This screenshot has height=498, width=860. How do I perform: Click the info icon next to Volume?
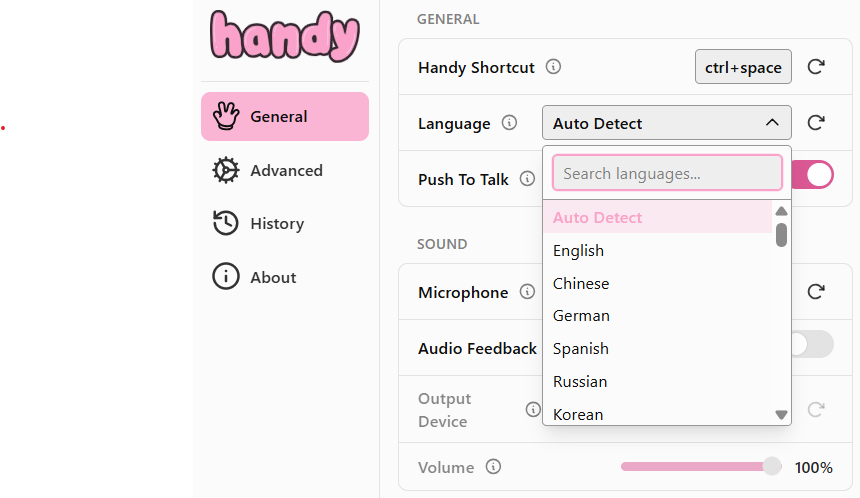coord(493,467)
